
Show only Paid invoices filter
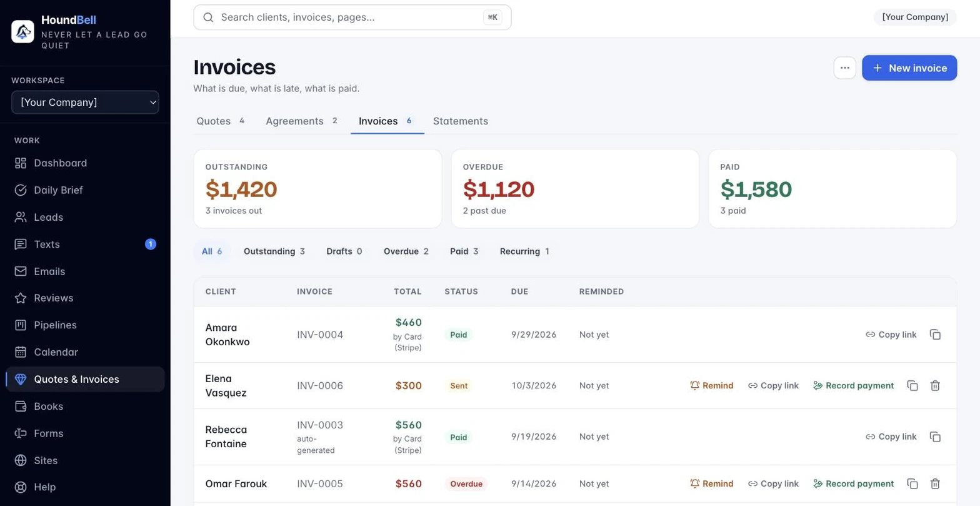[x=464, y=251]
